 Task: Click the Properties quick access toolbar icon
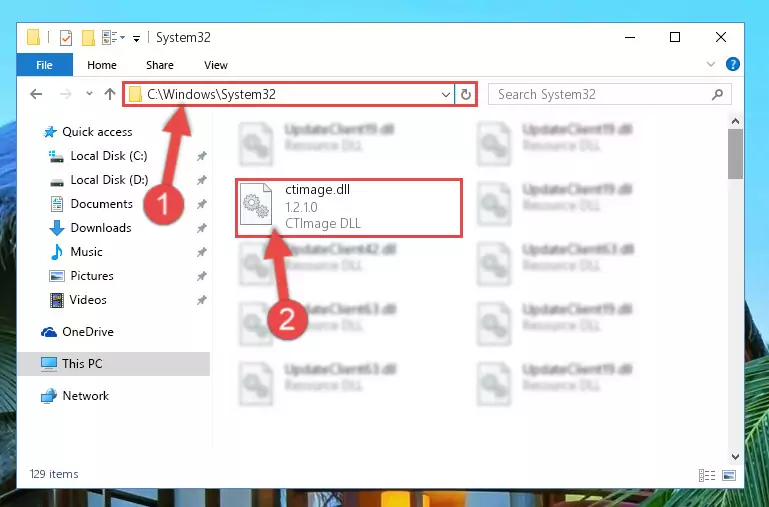tap(66, 38)
